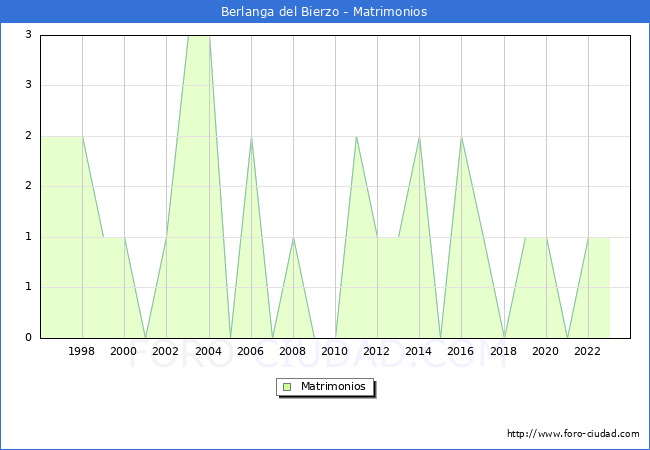The height and width of the screenshot is (450, 650).
Task: Click the 2006 x-axis label
Action: (x=250, y=351)
